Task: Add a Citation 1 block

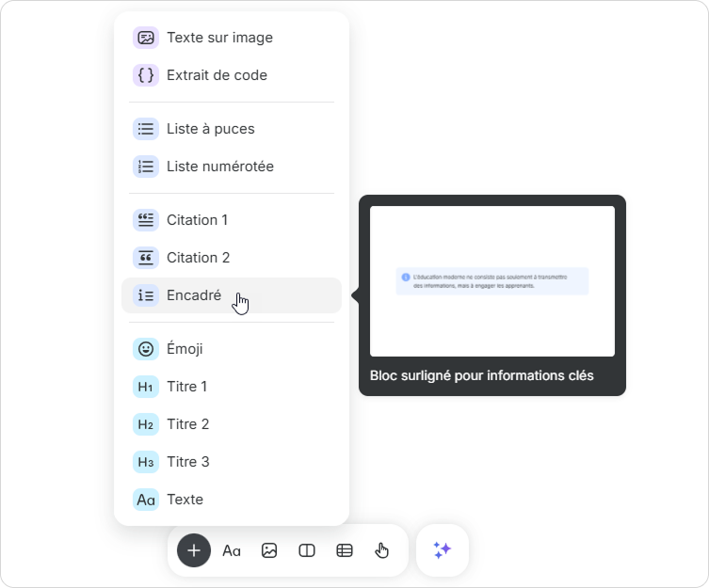Action: coord(198,220)
